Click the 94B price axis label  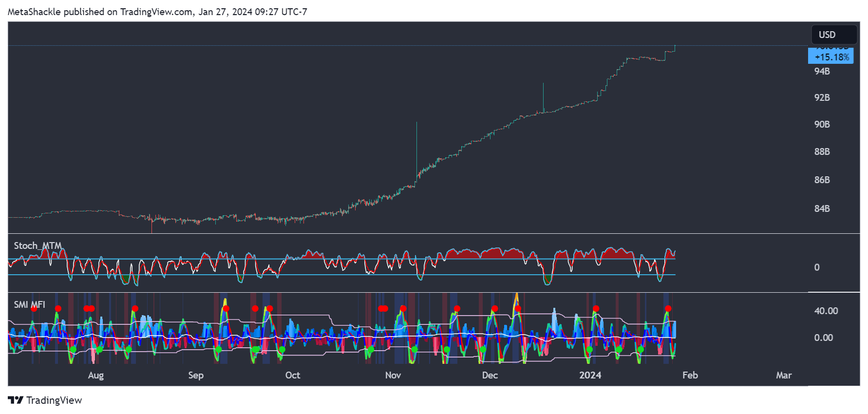tap(822, 71)
